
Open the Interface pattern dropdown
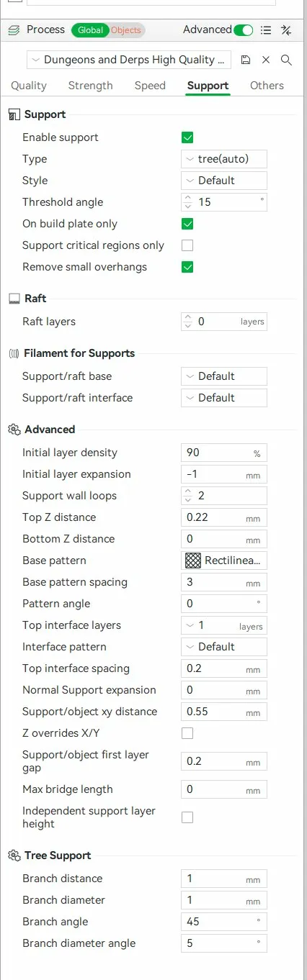(224, 647)
